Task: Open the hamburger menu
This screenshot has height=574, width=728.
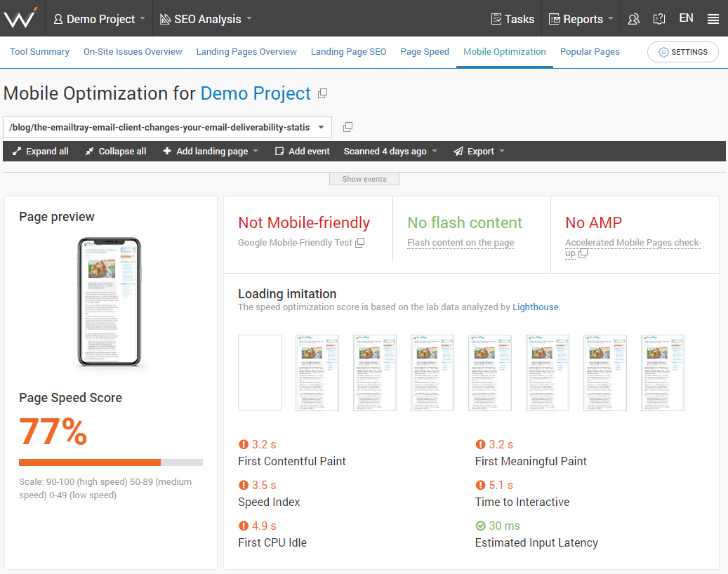Action: click(x=713, y=19)
